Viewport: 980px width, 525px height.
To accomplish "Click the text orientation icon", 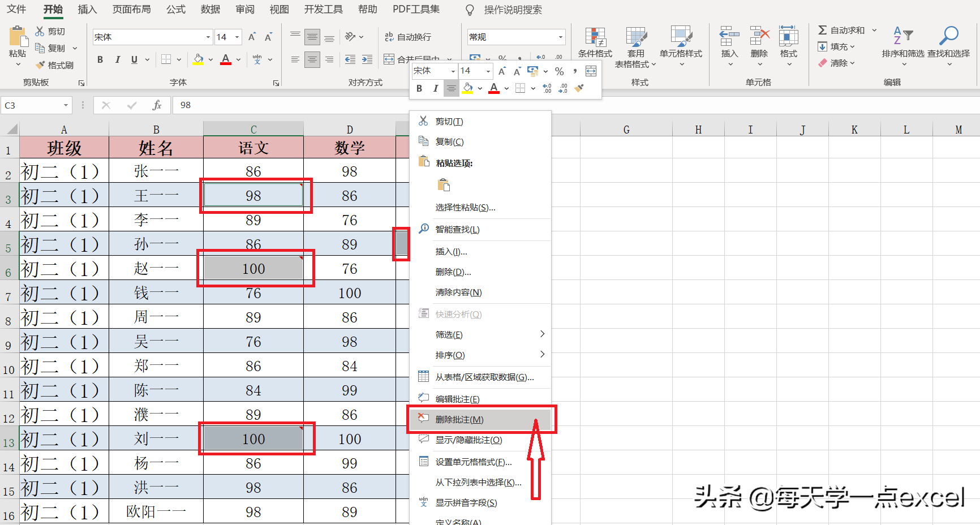I will coord(350,37).
